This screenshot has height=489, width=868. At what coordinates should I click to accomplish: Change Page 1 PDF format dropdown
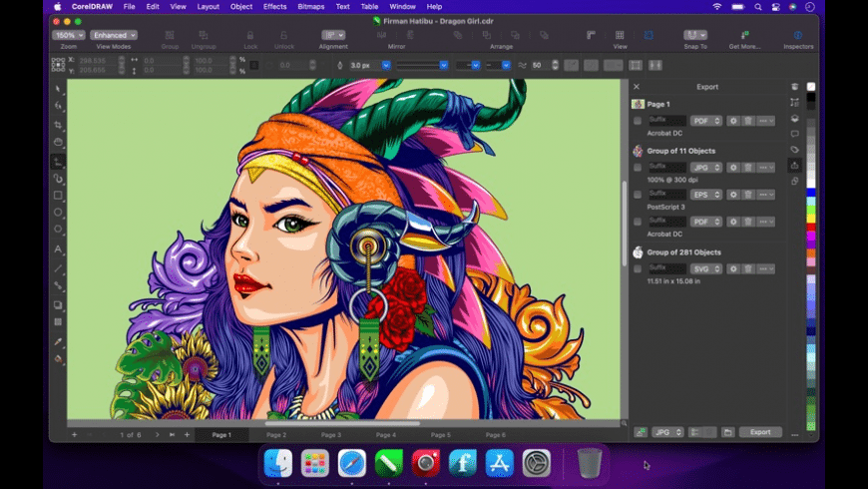tap(706, 121)
